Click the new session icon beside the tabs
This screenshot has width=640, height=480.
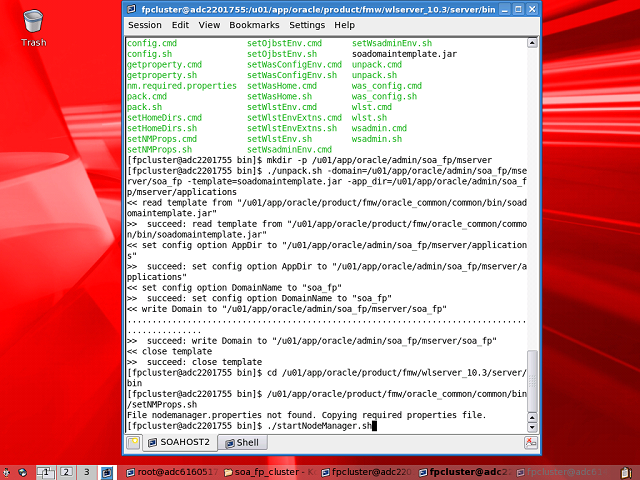(133, 443)
